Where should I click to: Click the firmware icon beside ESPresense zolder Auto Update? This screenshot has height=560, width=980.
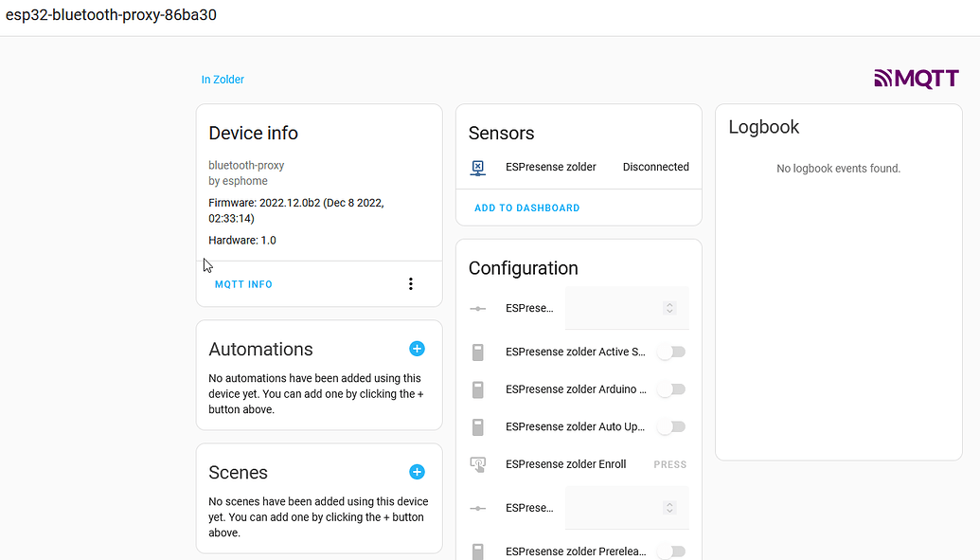click(478, 426)
